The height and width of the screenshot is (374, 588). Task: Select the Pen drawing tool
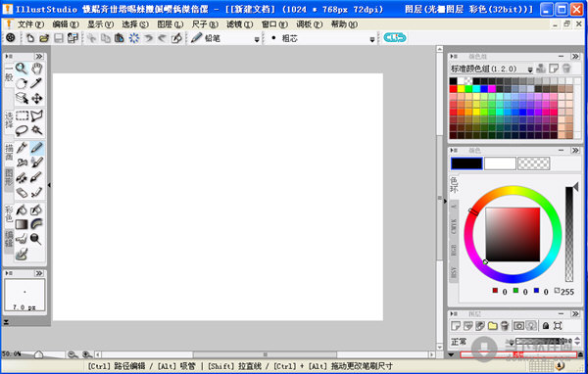(x=22, y=148)
